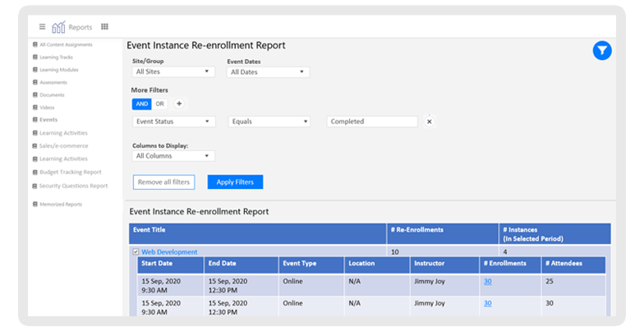
Task: Open the Site/Group All Sites dropdown
Action: pos(173,72)
